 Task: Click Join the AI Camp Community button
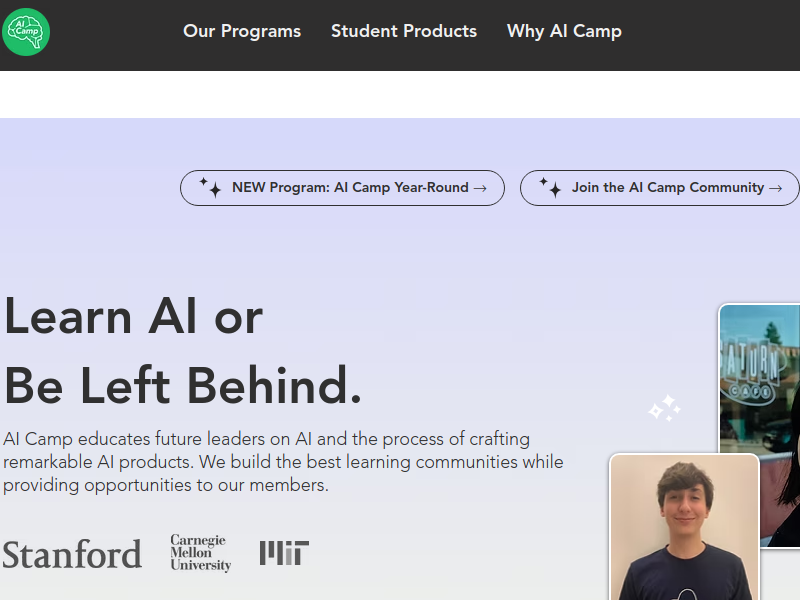(x=659, y=188)
